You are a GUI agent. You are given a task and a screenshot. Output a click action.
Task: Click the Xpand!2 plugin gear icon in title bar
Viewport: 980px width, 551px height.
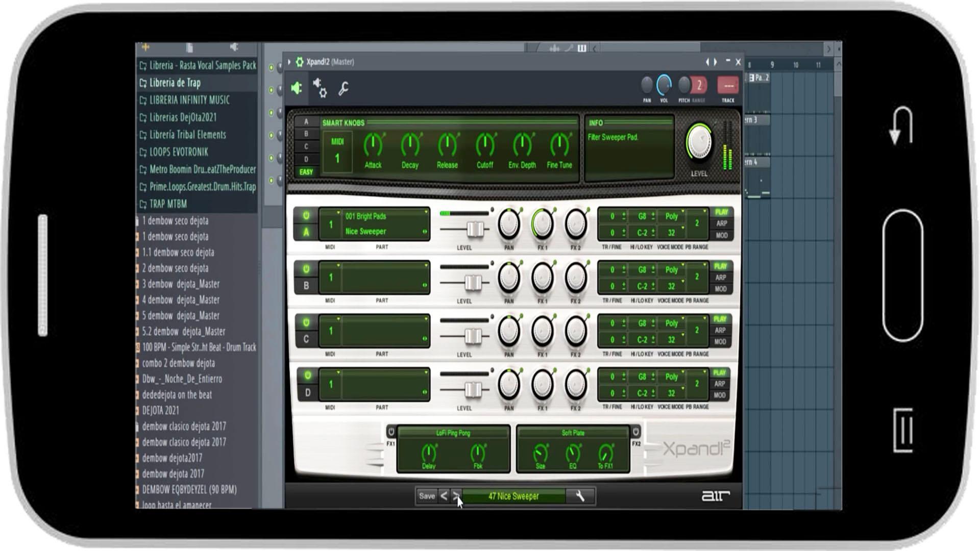(300, 62)
